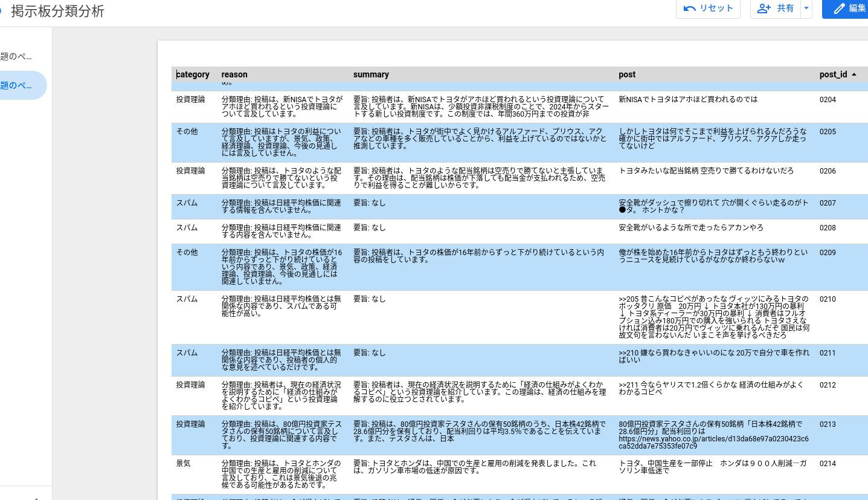The image size is (868, 500).
Task: Select the highlighted second page in sidebar
Action: [x=18, y=85]
